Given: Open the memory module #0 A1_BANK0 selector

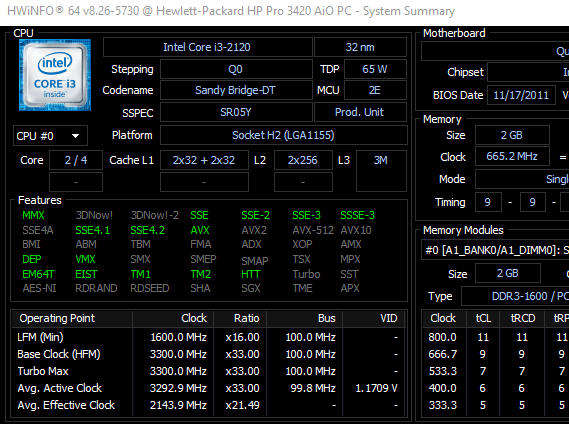Looking at the screenshot, I should click(x=495, y=250).
